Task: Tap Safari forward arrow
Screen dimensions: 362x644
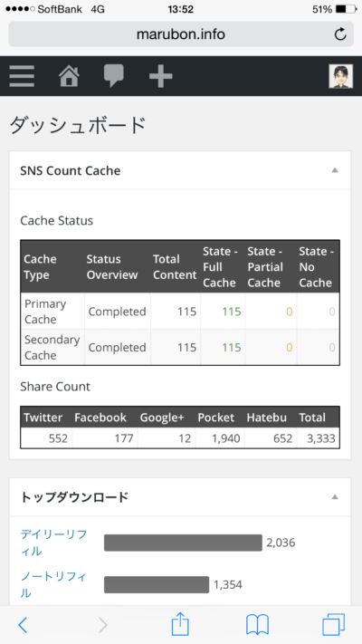Action: [102, 625]
